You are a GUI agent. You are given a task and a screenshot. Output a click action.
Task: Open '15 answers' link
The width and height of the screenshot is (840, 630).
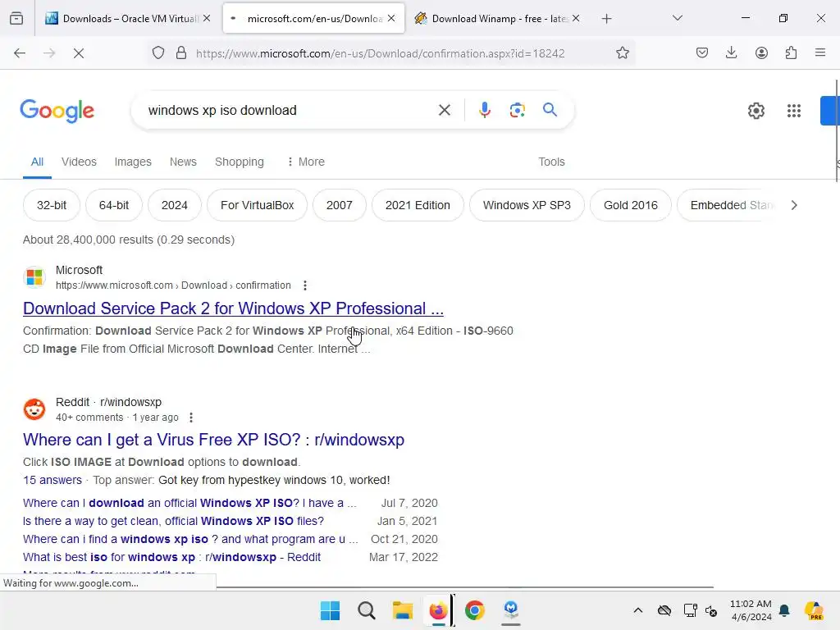click(52, 480)
